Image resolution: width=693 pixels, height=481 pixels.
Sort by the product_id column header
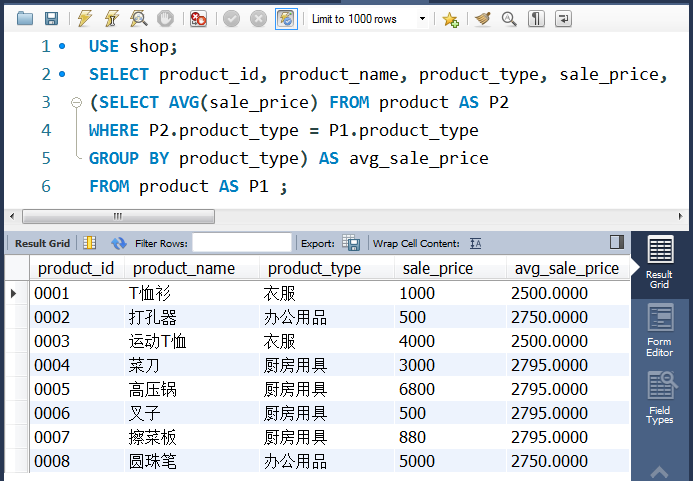point(76,268)
